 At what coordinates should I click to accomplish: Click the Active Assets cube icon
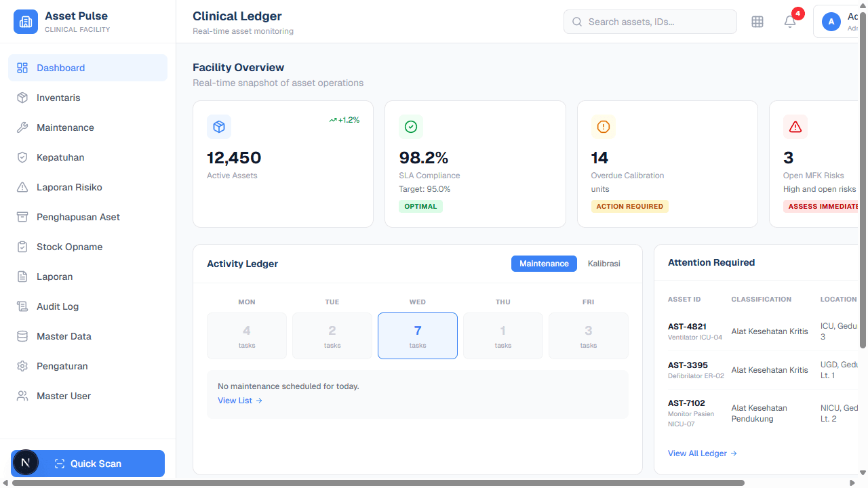[x=218, y=127]
